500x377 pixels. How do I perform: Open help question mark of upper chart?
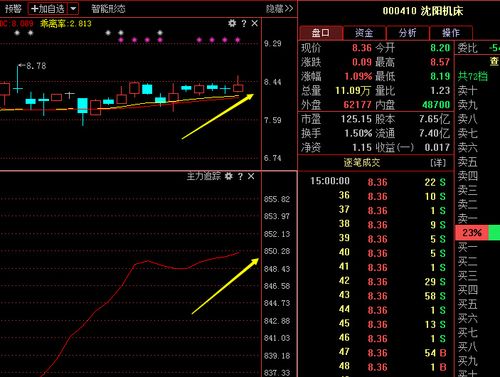[244, 23]
